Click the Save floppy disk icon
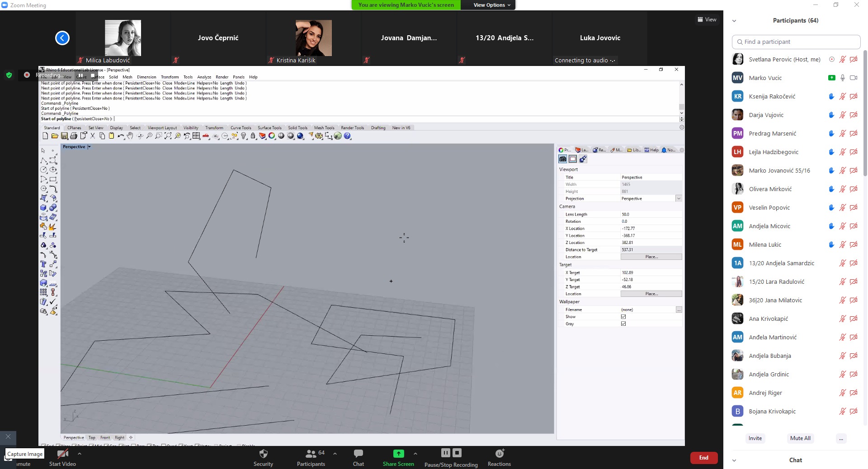 (x=64, y=136)
